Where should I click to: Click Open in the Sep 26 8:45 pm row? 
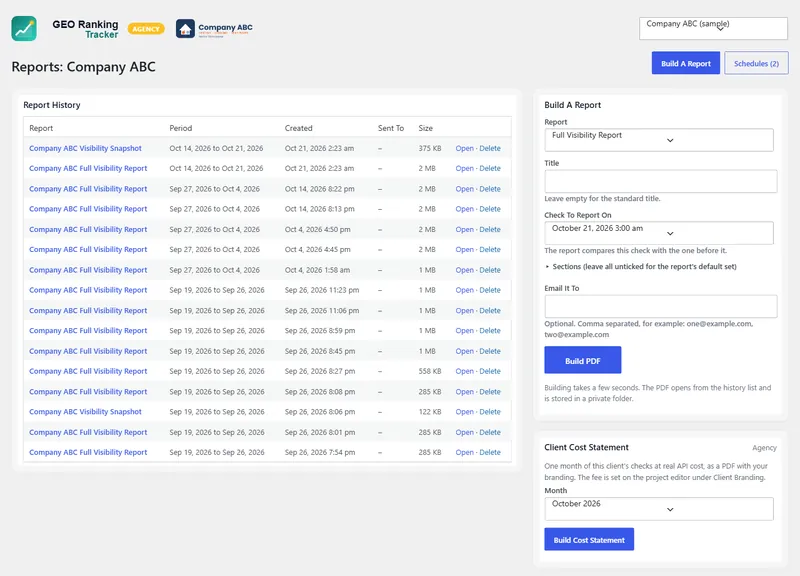tap(464, 351)
